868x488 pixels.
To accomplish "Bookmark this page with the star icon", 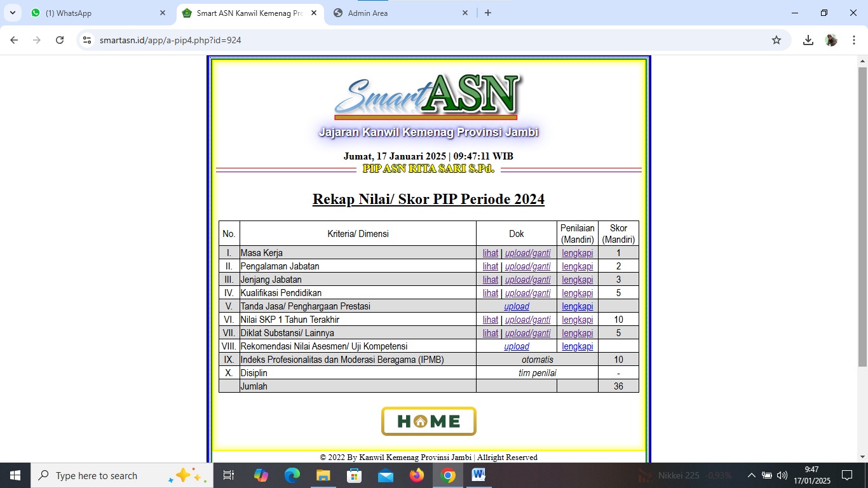I will pyautogui.click(x=776, y=40).
